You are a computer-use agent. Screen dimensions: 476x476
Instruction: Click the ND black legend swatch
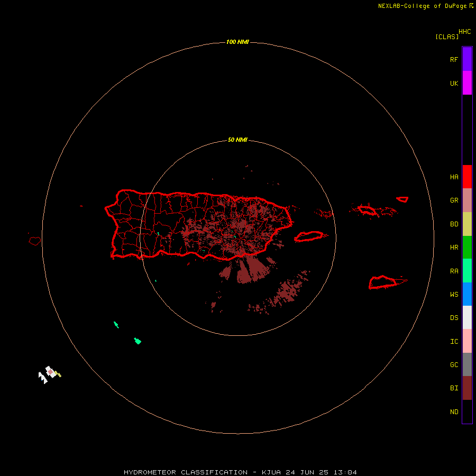click(x=467, y=411)
